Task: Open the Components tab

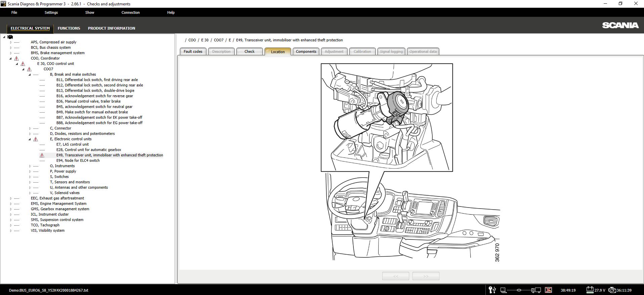Action: tap(306, 51)
